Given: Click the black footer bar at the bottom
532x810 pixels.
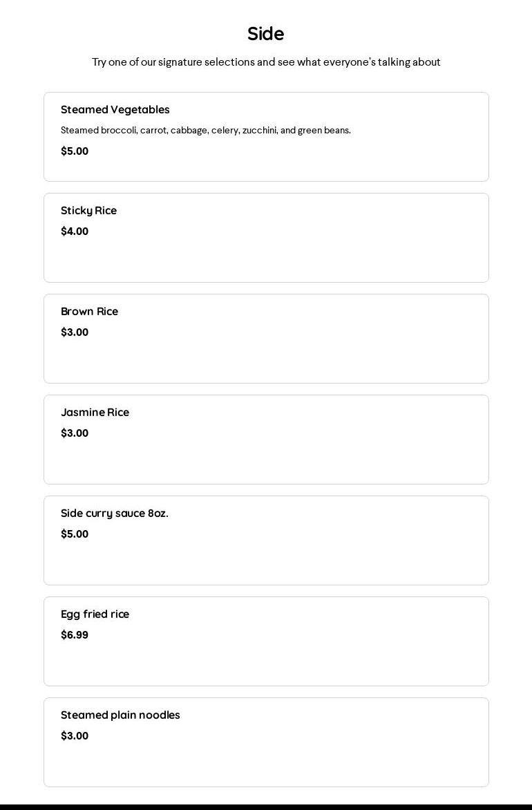Looking at the screenshot, I should tap(266, 806).
